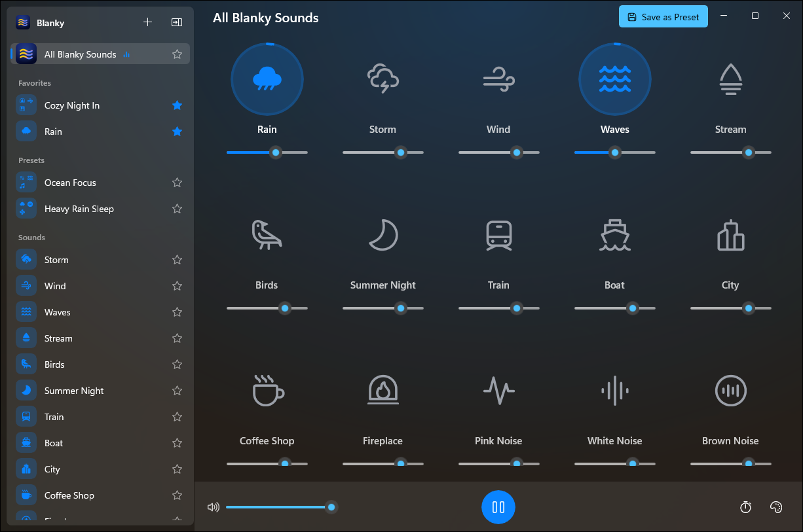Click the Train volume slider handle
The image size is (803, 532).
point(517,308)
